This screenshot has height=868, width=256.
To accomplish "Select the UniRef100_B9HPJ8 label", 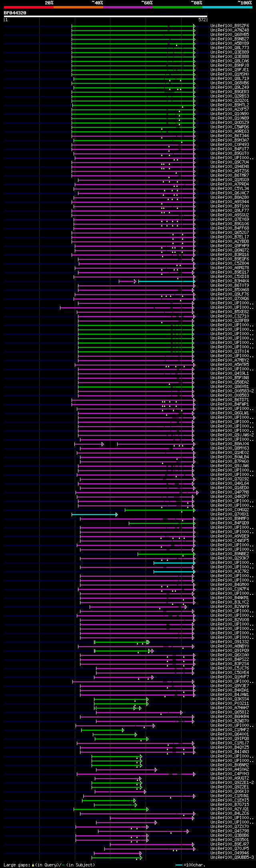I will pyautogui.click(x=230, y=66).
